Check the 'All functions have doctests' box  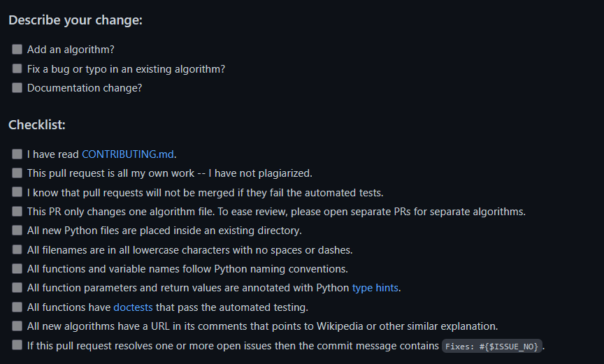click(17, 307)
